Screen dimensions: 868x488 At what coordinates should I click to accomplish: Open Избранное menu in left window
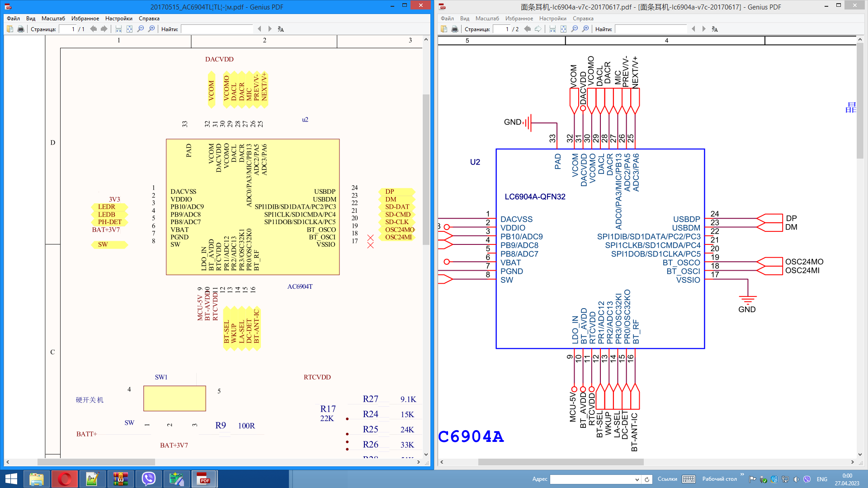point(85,19)
